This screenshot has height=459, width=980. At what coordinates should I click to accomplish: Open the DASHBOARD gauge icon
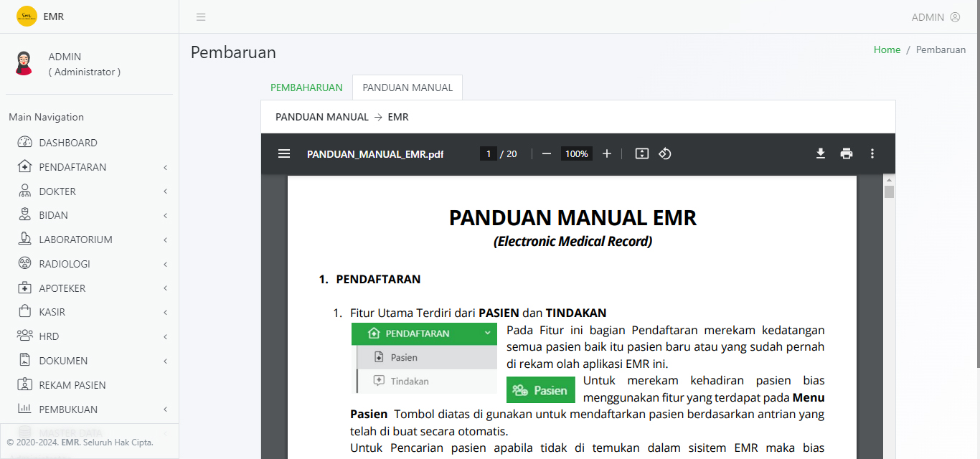tap(25, 143)
